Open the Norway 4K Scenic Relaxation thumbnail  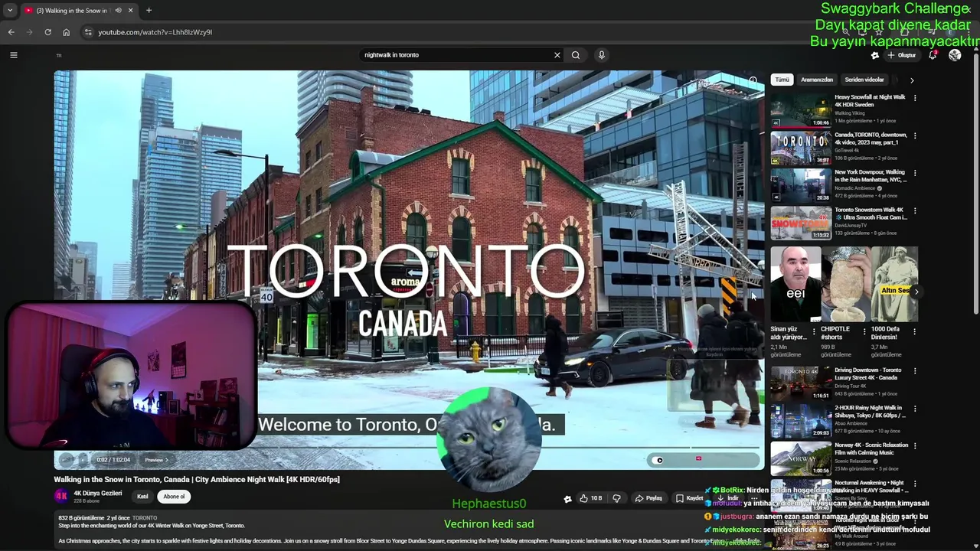(801, 458)
